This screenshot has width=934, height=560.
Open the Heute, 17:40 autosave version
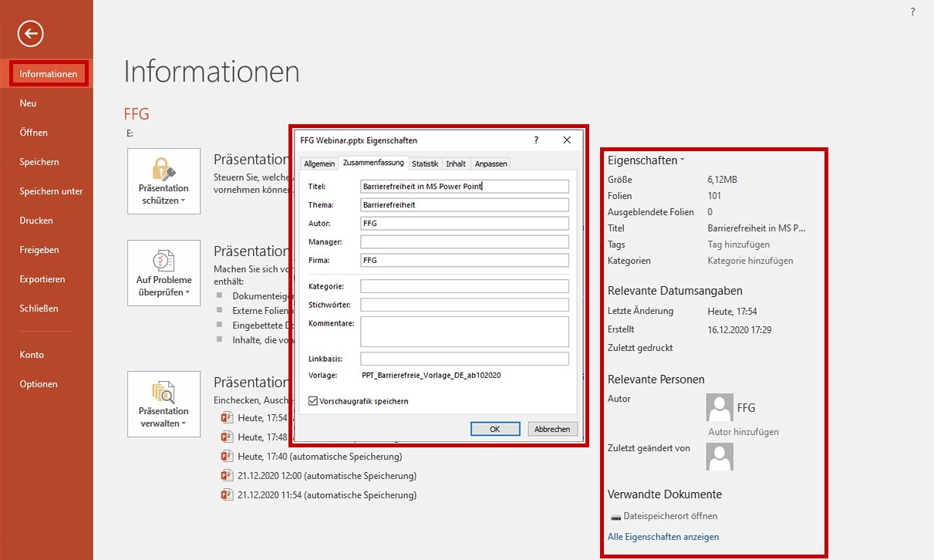pos(320,456)
